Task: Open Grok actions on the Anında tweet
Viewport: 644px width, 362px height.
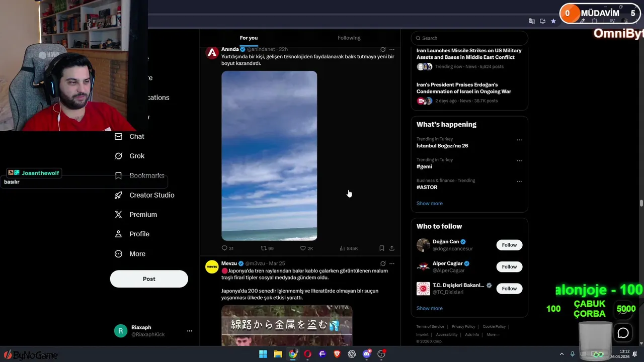Action: tap(383, 49)
